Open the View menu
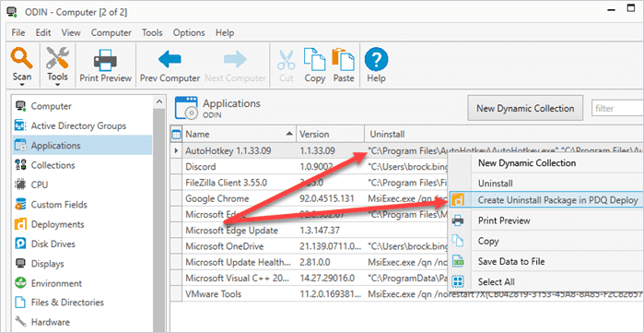644x333 pixels. pos(71,33)
